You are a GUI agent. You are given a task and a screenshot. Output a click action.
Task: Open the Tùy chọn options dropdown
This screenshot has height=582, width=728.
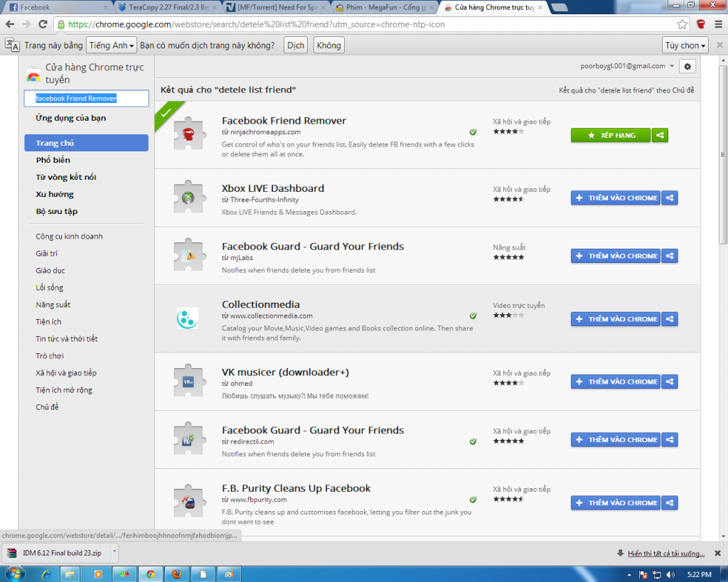pos(685,45)
